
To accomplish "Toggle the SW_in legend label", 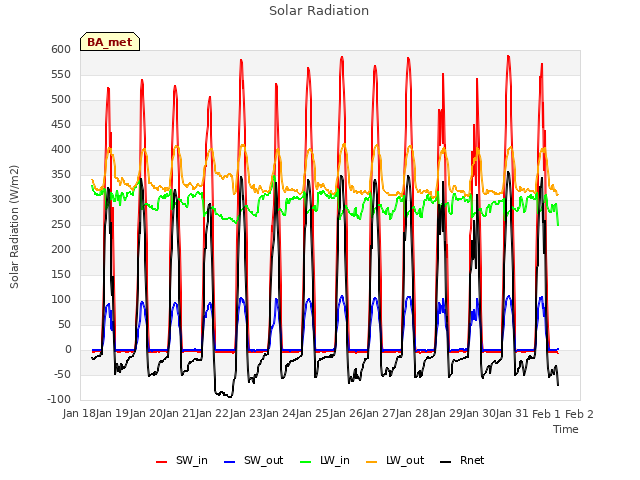I will tap(192, 461).
